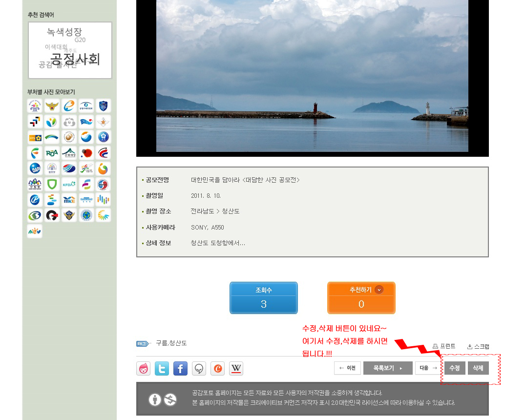Go to previous photo with 이전
Screen dimensions: 526x420
(x=347, y=368)
